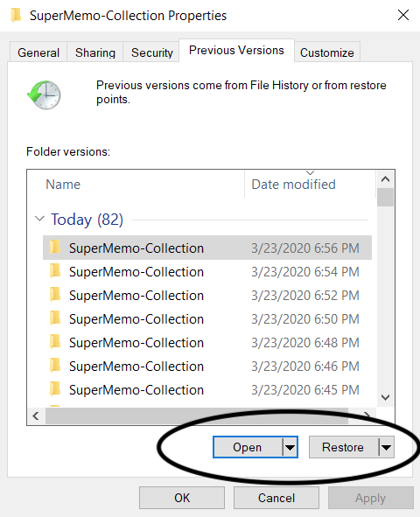
Task: Click the folder icon dated 6:48 PM
Action: 55,342
